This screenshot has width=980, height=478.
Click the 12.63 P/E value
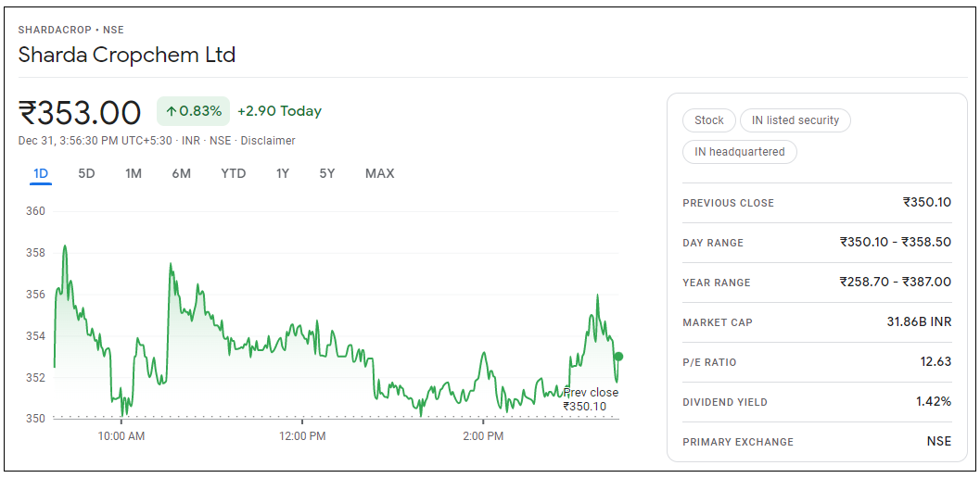[x=936, y=362]
